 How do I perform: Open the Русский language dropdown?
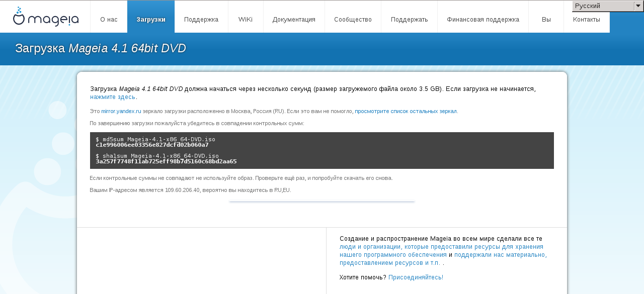pos(608,6)
